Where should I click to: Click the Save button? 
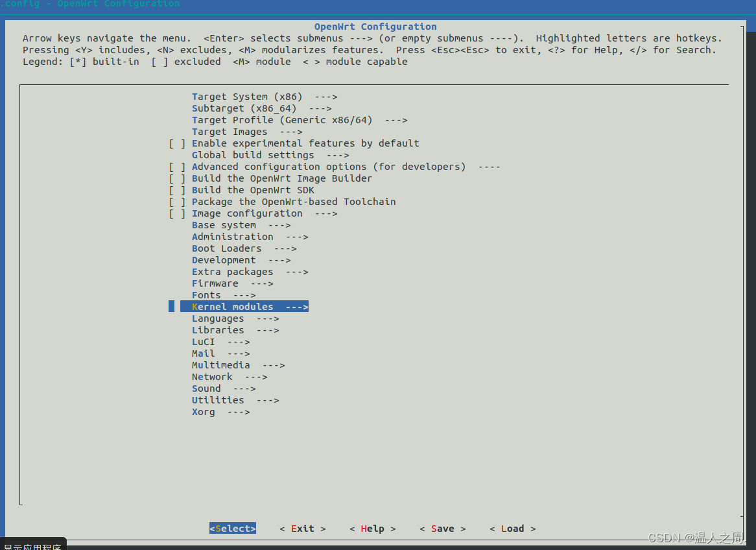[x=443, y=529]
